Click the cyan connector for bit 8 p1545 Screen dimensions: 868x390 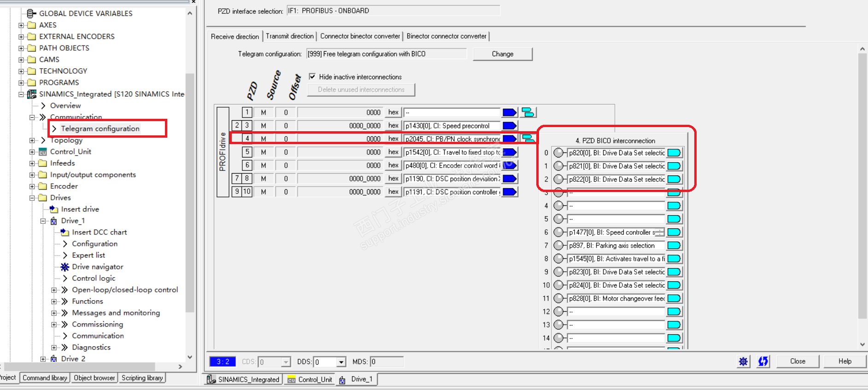point(674,259)
